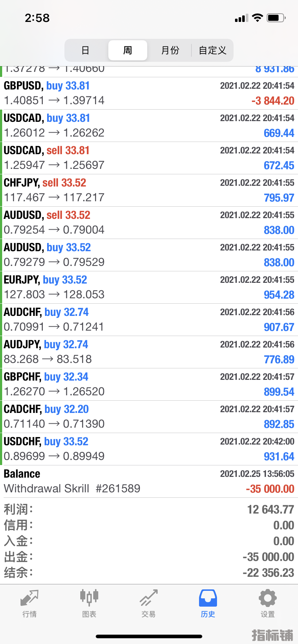Expand the GBPUSD buy 33.81 trade
This screenshot has height=644, width=298.
click(149, 93)
